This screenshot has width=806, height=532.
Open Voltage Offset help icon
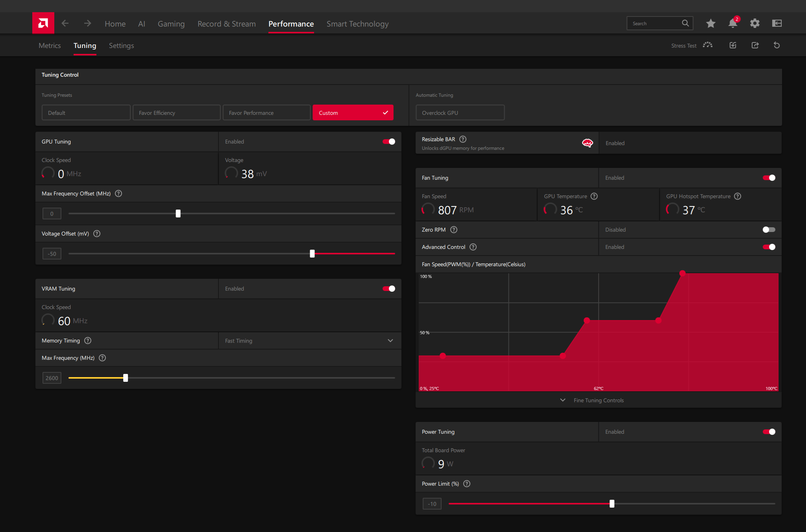[97, 234]
